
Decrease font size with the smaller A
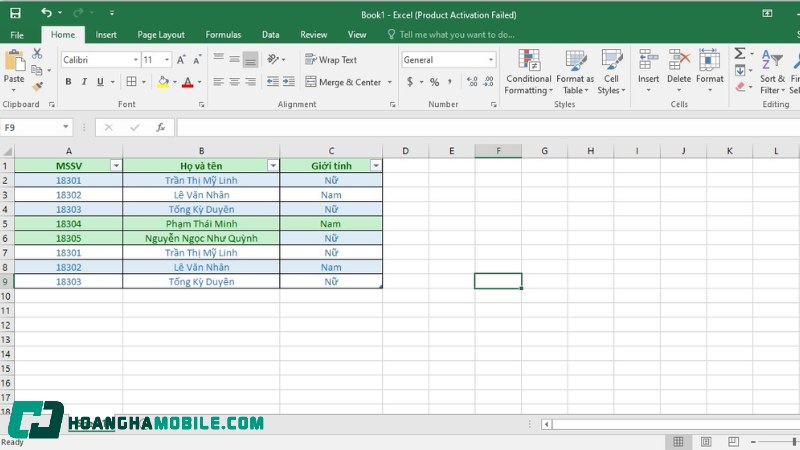[x=197, y=60]
